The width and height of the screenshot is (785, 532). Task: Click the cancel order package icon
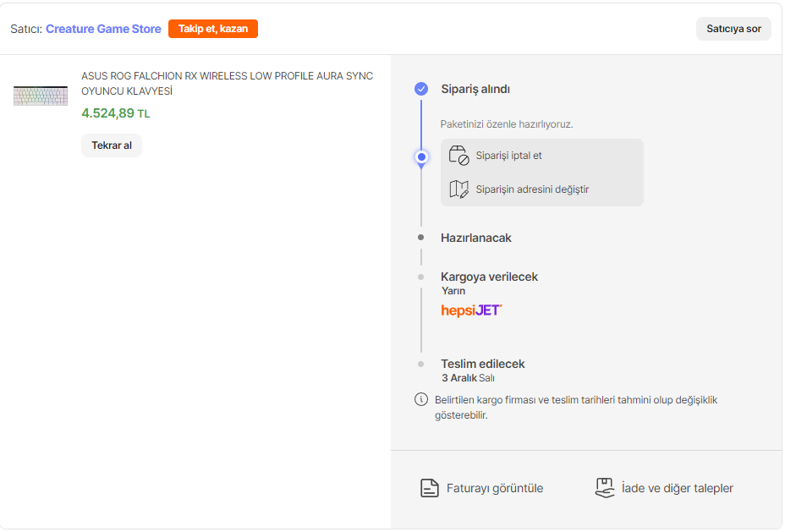(x=458, y=156)
